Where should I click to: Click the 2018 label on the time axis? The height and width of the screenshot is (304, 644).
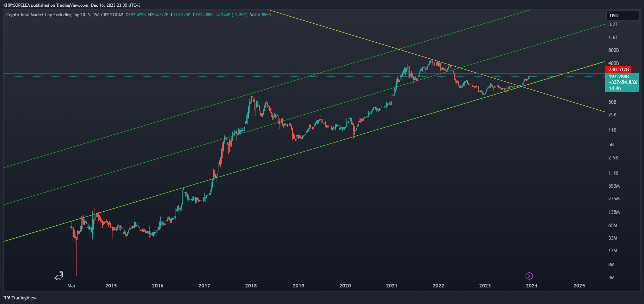[251, 286]
